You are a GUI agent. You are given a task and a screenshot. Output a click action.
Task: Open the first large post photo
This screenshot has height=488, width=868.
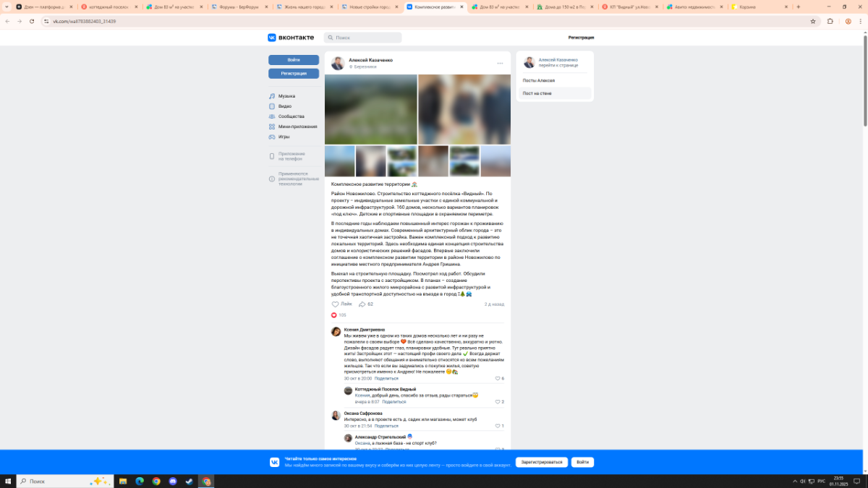(370, 109)
